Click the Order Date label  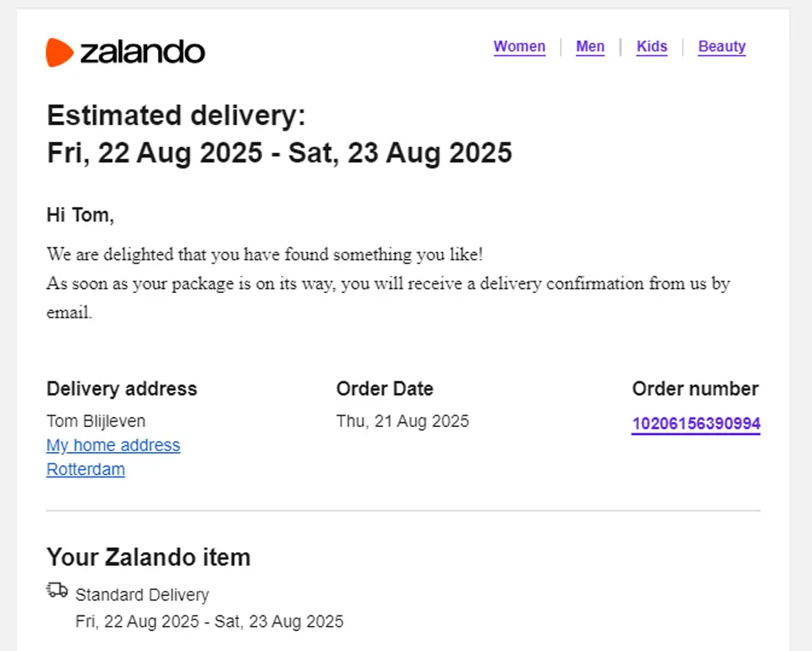pos(385,389)
